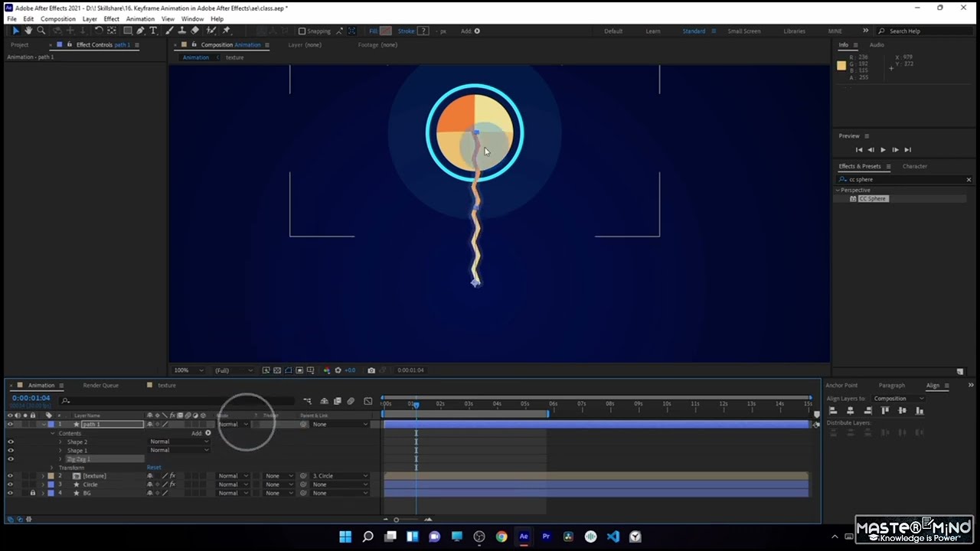Open the Graph Editor icon

(368, 401)
